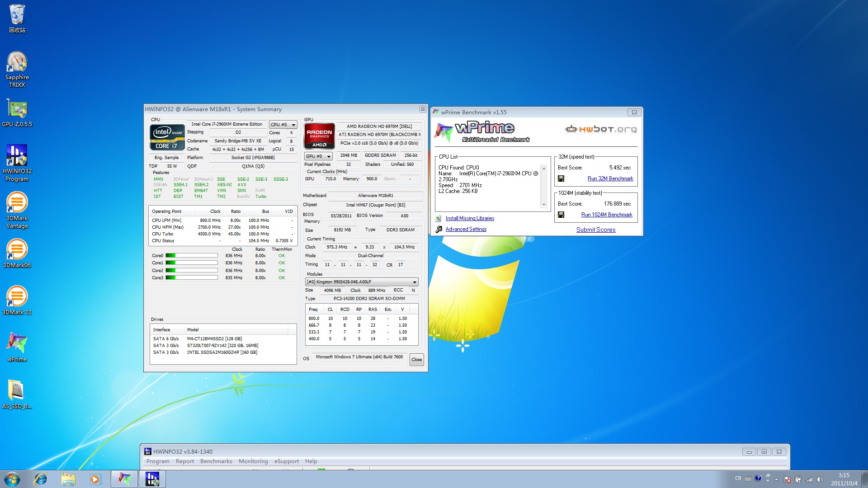Click the Intel Core i7 logo in HWiNFO32
868x488 pixels.
click(167, 137)
